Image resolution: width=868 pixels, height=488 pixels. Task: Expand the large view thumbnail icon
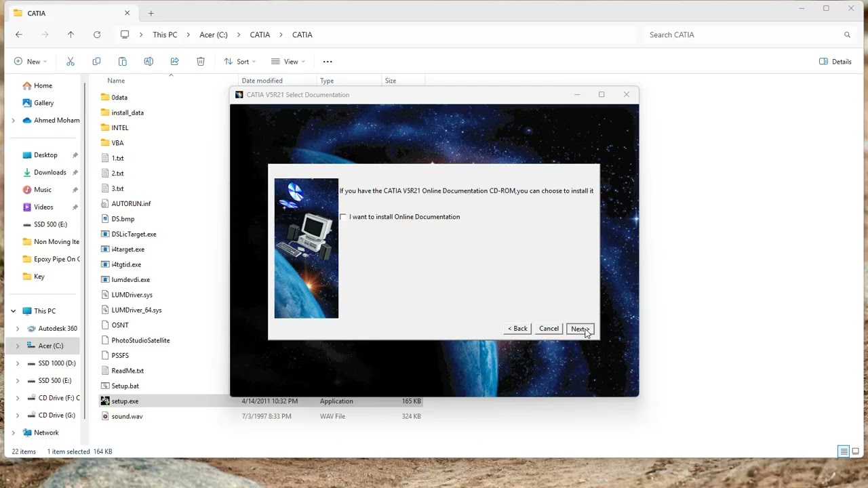[x=856, y=451]
